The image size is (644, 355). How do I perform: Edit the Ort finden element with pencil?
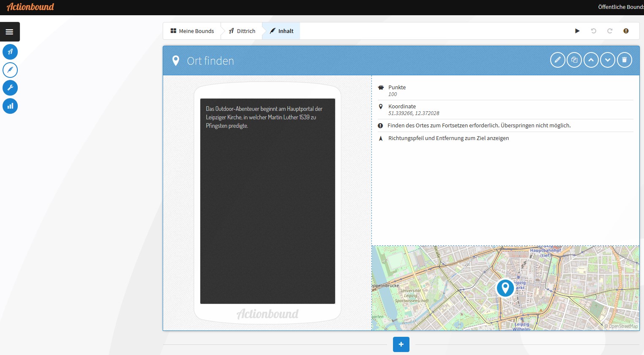[x=558, y=60]
